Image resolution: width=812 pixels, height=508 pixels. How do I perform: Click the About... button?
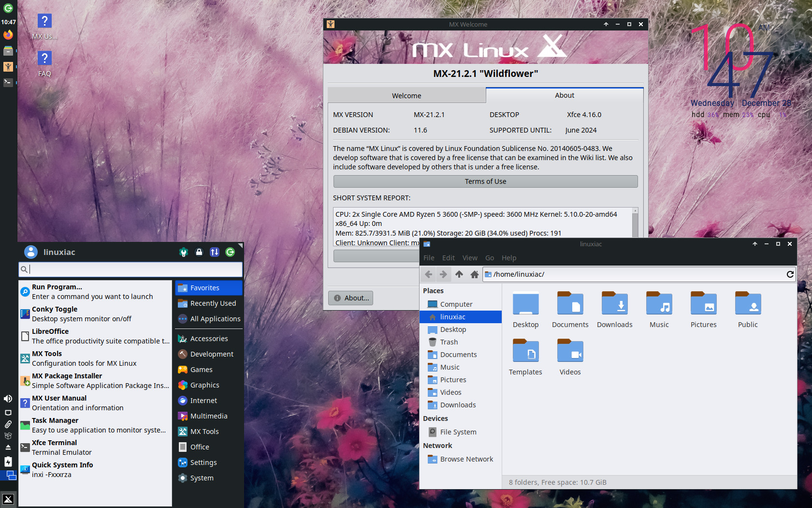point(351,298)
